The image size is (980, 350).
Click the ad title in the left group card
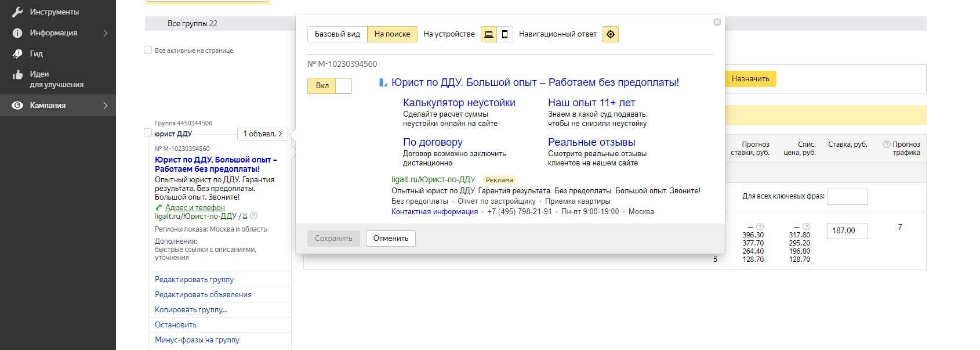tap(216, 164)
